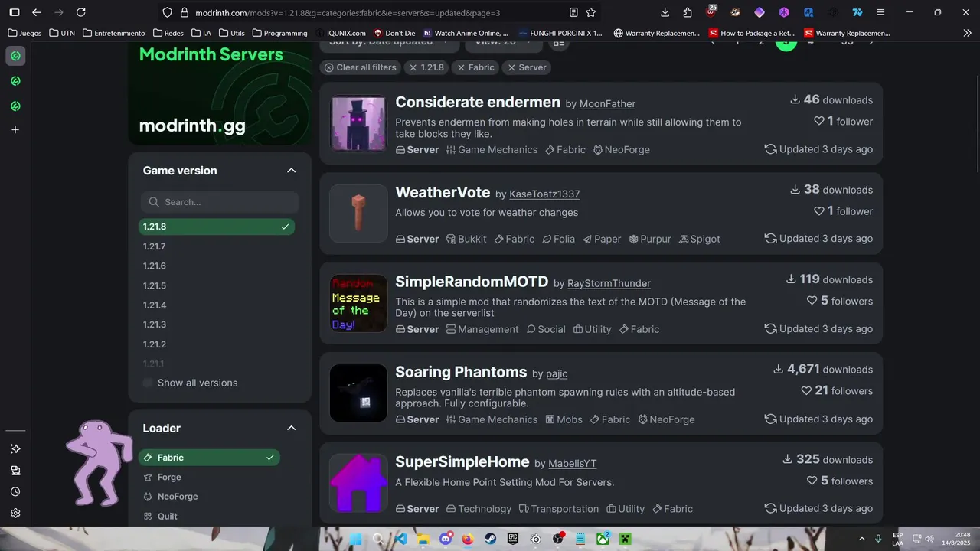Collapse the Loader section
The height and width of the screenshot is (551, 980).
tap(291, 429)
